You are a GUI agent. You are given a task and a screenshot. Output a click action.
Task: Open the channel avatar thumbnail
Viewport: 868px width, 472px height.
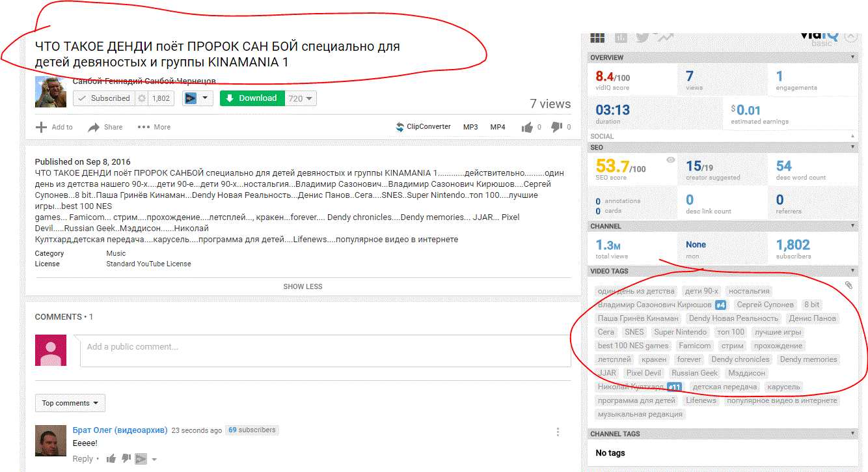51,92
